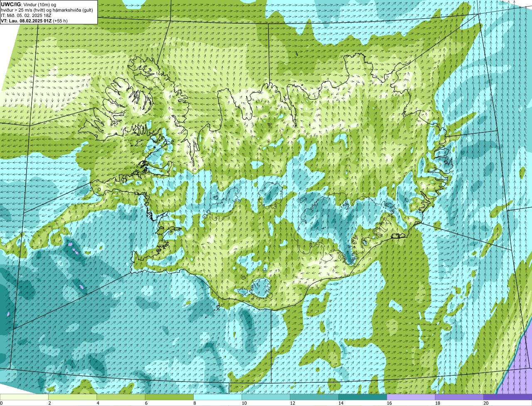Image resolution: width=532 pixels, height=406 pixels.
Task: Click the legend tick label '18'
Action: click(437, 403)
